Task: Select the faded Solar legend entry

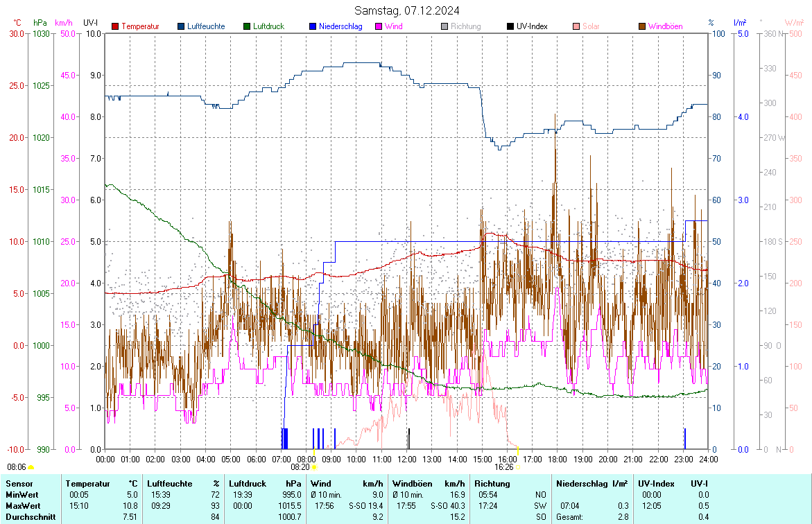Action: coord(591,26)
